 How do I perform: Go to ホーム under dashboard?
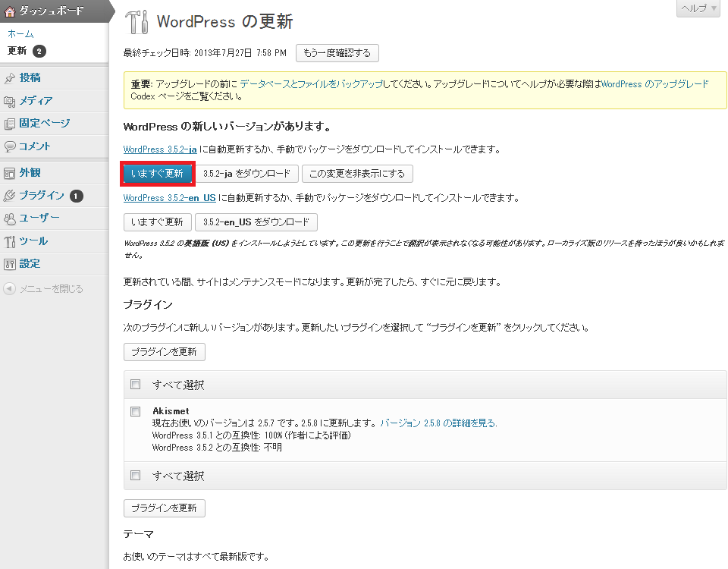tap(20, 34)
